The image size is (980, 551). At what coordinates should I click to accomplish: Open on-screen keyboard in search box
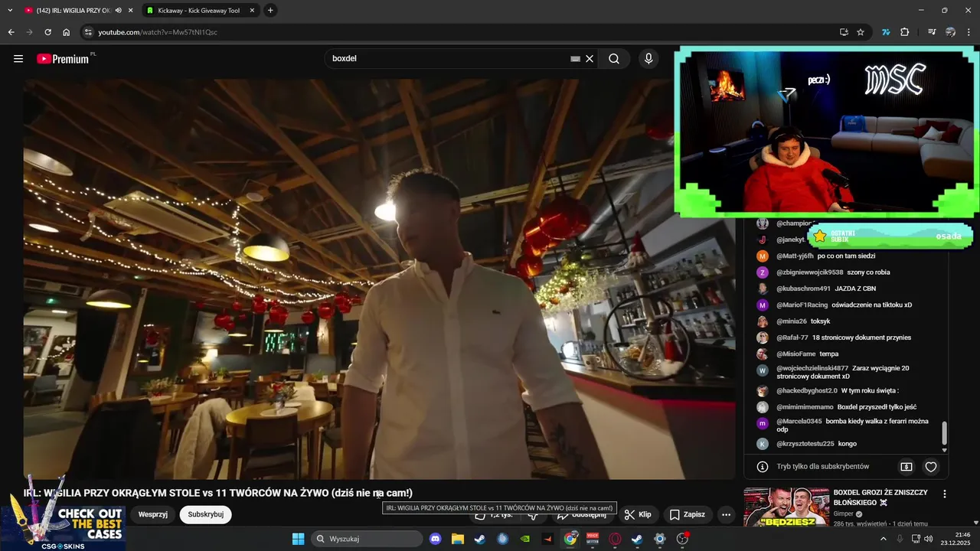coord(575,59)
